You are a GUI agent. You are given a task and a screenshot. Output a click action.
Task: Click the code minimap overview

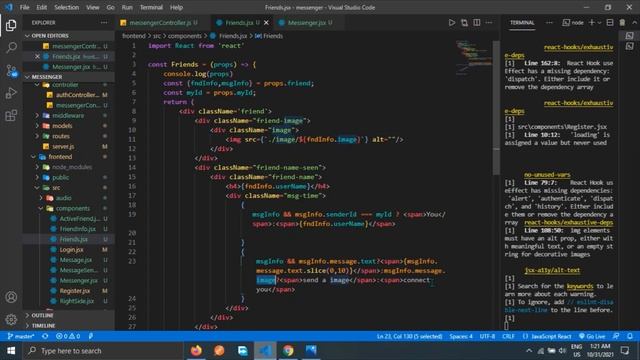[x=473, y=57]
